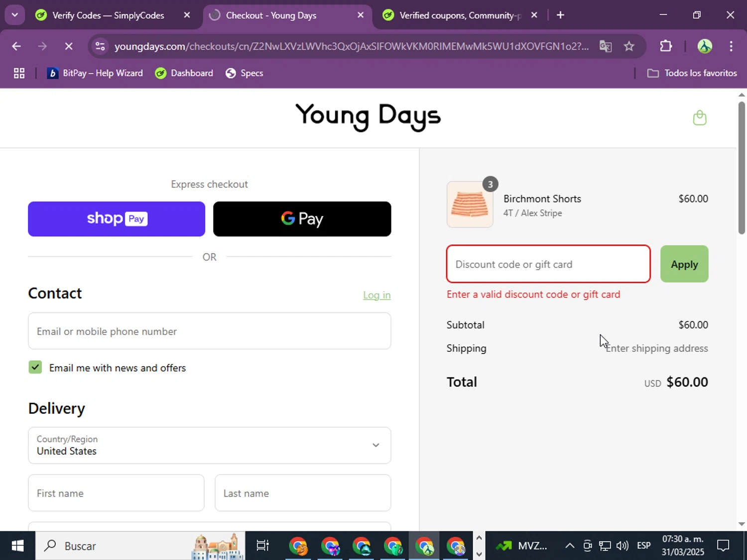Open the apps grid in bookmarks bar
This screenshot has width=747, height=560.
[19, 73]
